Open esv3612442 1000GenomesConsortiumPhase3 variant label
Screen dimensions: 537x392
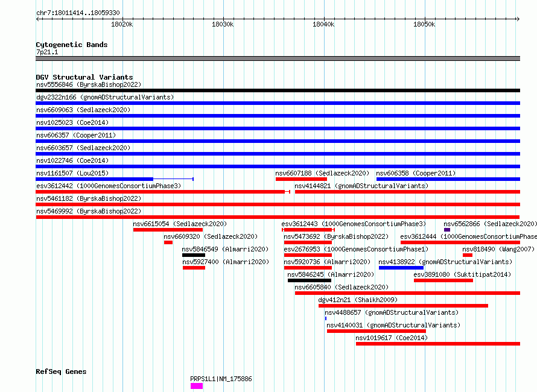(109, 186)
